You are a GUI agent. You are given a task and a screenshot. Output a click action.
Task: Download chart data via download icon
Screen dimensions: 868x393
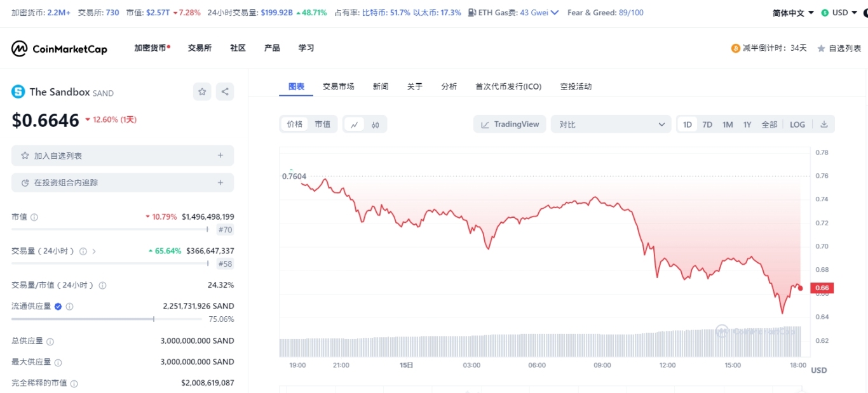pos(824,124)
